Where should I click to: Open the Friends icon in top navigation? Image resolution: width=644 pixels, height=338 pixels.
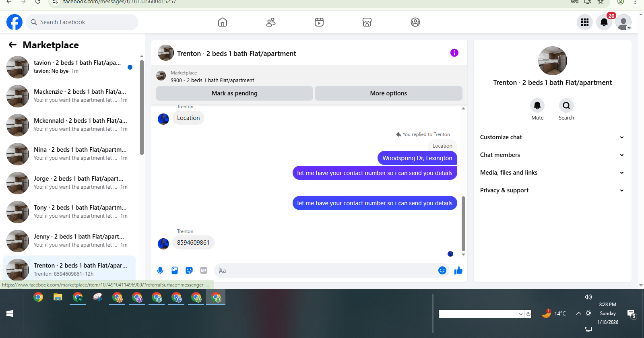pyautogui.click(x=271, y=22)
